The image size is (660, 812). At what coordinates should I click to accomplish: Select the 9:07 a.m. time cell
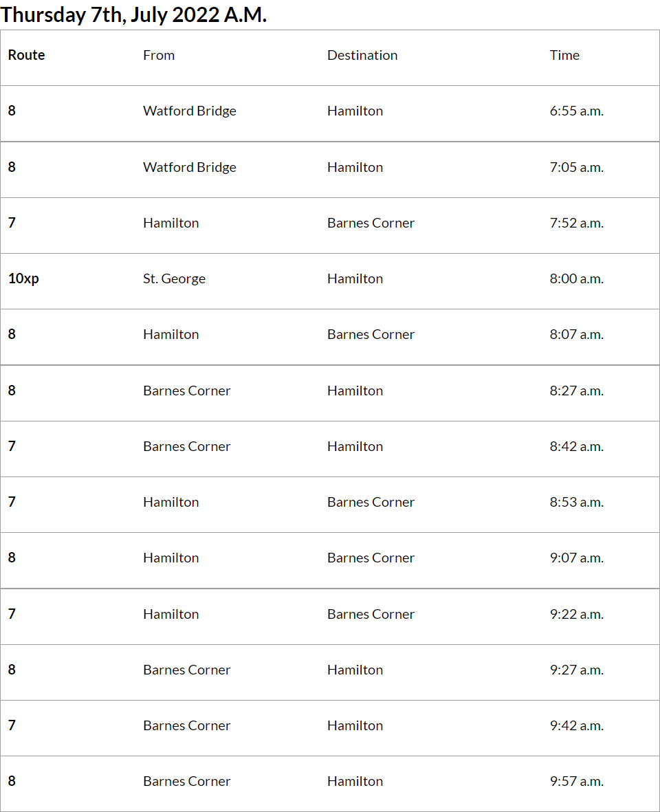[576, 558]
